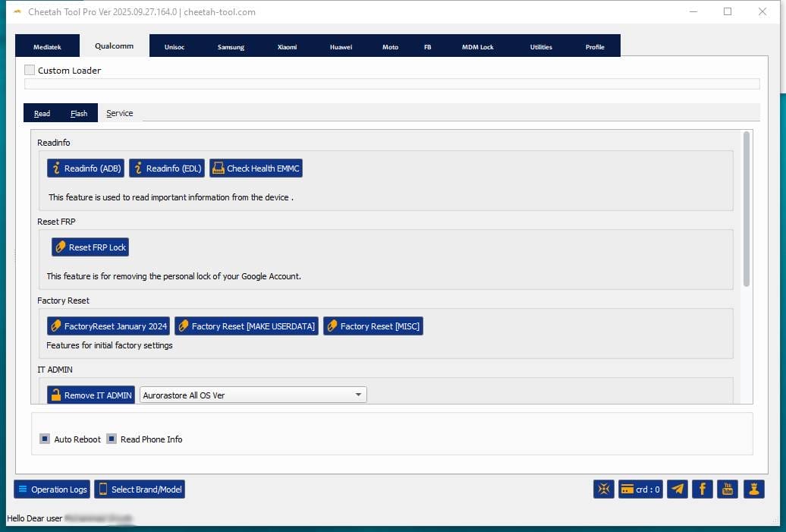This screenshot has width=786, height=532.
Task: Click Readinfo (EDL) button
Action: pos(166,168)
